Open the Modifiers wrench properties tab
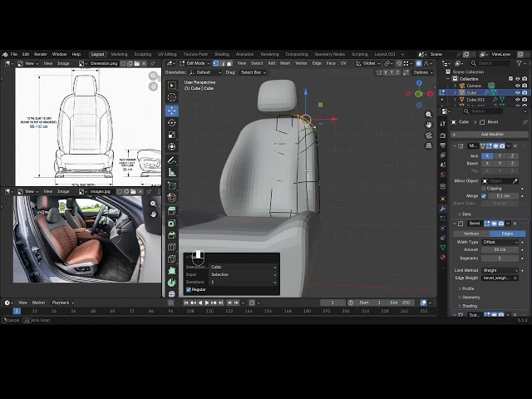This screenshot has height=399, width=532. 443,209
